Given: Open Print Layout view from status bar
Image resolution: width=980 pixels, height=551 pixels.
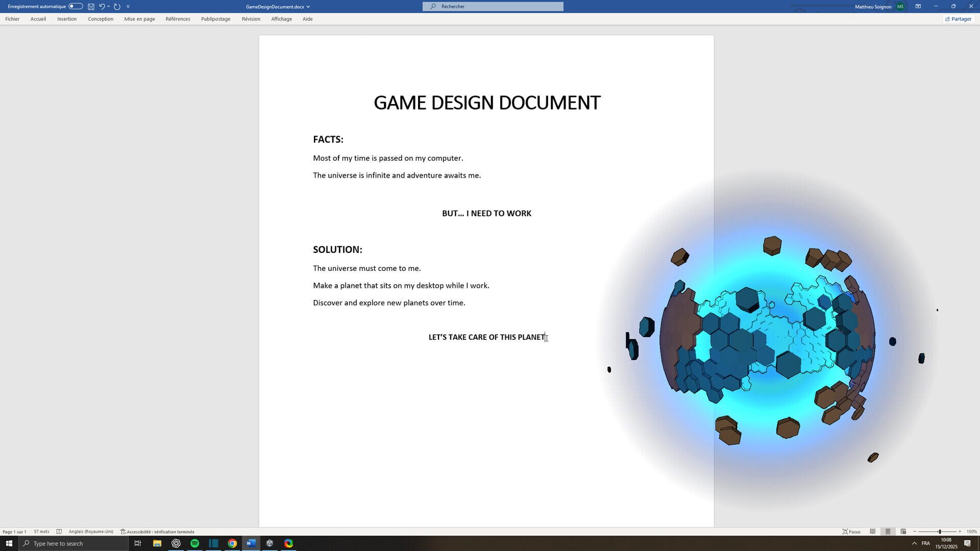Looking at the screenshot, I should click(x=888, y=532).
